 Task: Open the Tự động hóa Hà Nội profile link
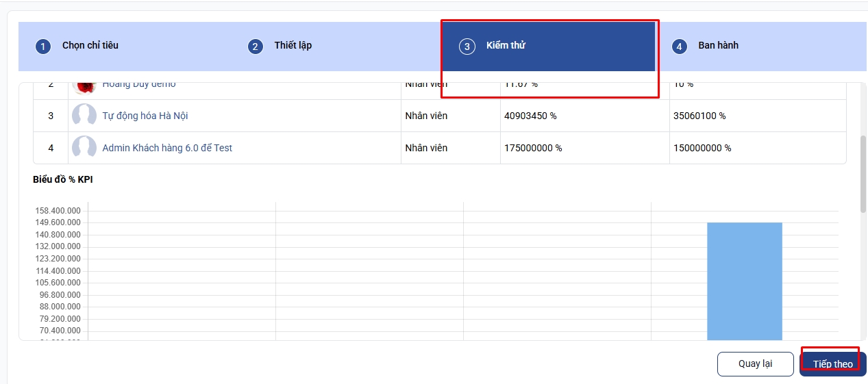tap(145, 116)
